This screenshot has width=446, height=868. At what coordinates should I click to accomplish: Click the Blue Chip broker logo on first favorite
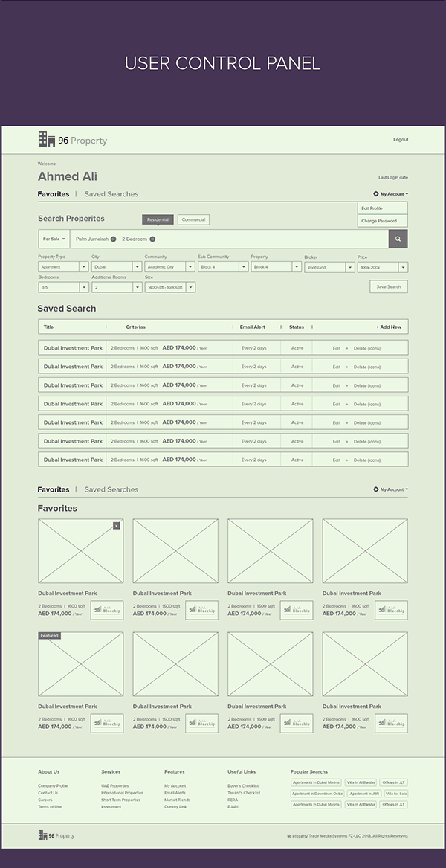tap(107, 610)
